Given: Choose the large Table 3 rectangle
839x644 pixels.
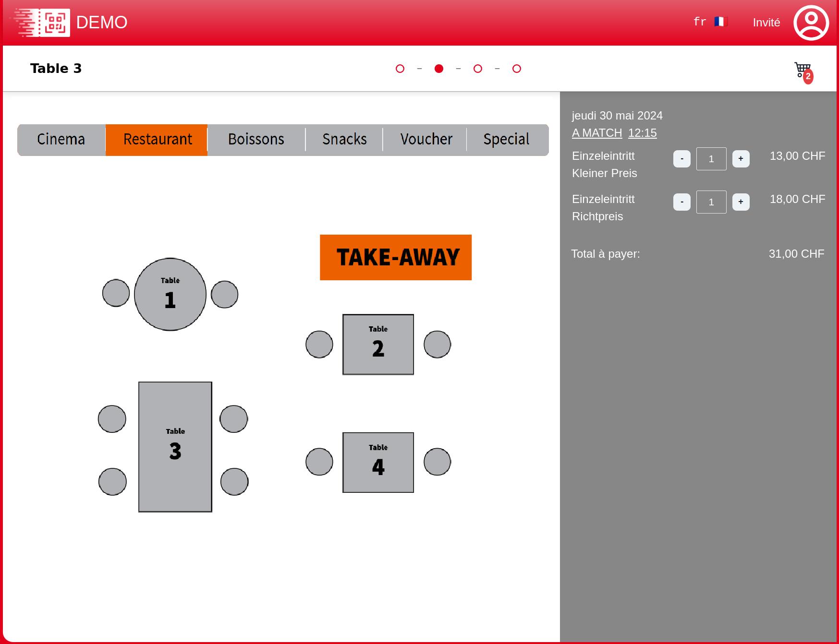Looking at the screenshot, I should 175,446.
